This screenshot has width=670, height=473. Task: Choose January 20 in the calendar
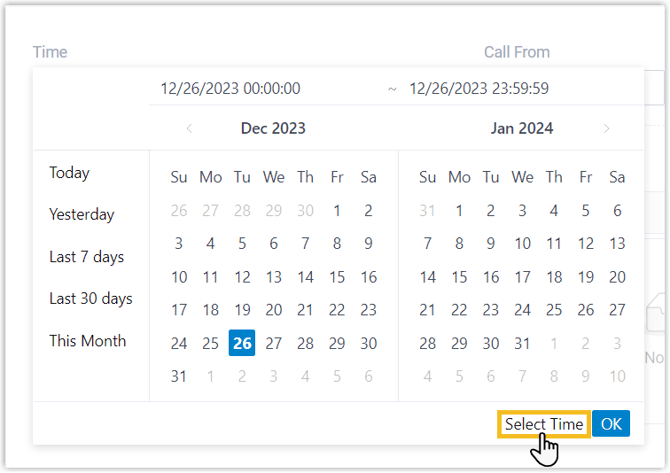tap(617, 277)
